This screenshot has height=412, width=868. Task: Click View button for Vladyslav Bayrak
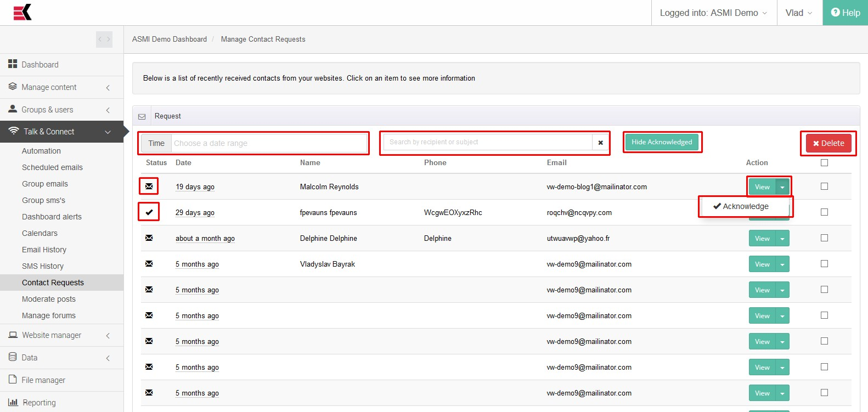click(762, 264)
